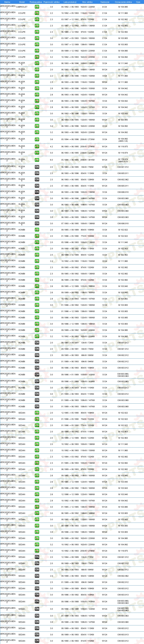Click the M 104.992 (AMG 3.6) engine cell
The width and height of the screenshot is (144, 644).
click(123, 140)
